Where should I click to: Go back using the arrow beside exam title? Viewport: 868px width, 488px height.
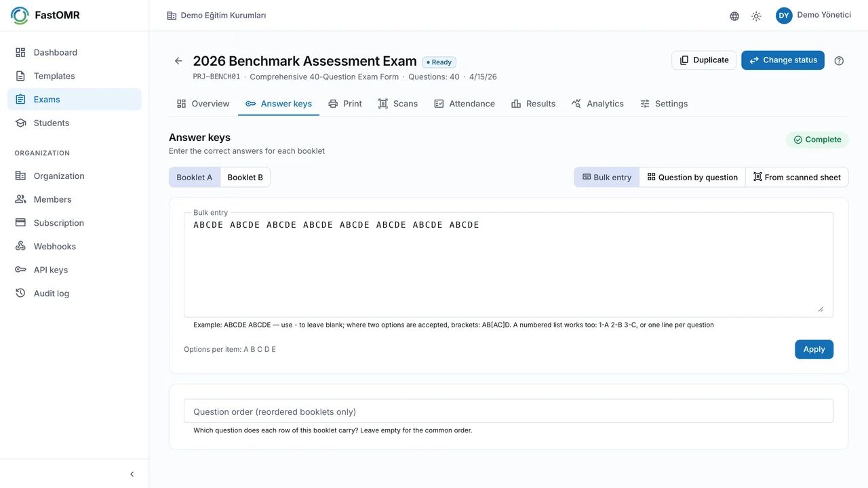pos(178,61)
